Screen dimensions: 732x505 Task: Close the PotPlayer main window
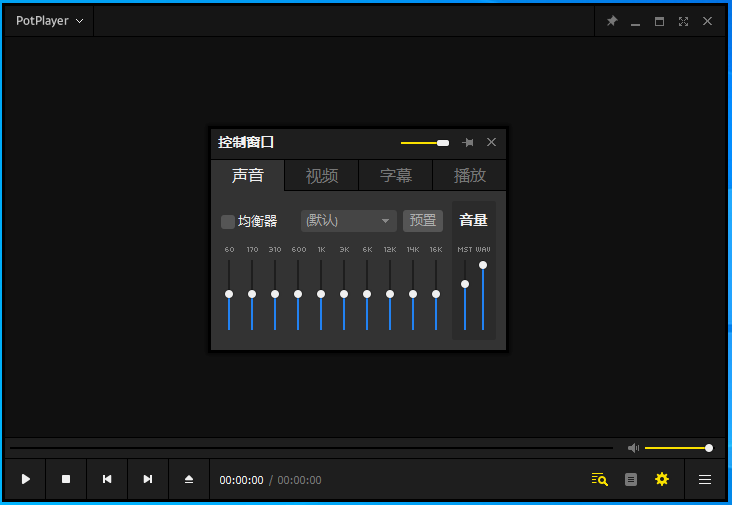(707, 21)
